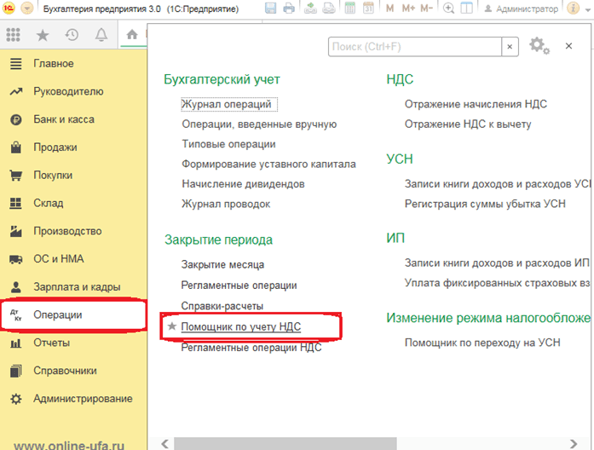This screenshot has height=450, width=594.
Task: Open Favorites star icon
Action: (42, 35)
